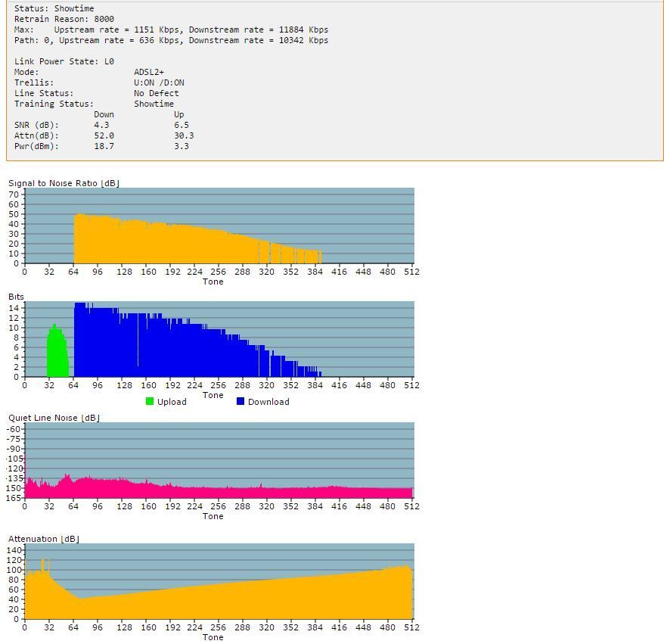Click the green Upload legend swatch

point(150,401)
